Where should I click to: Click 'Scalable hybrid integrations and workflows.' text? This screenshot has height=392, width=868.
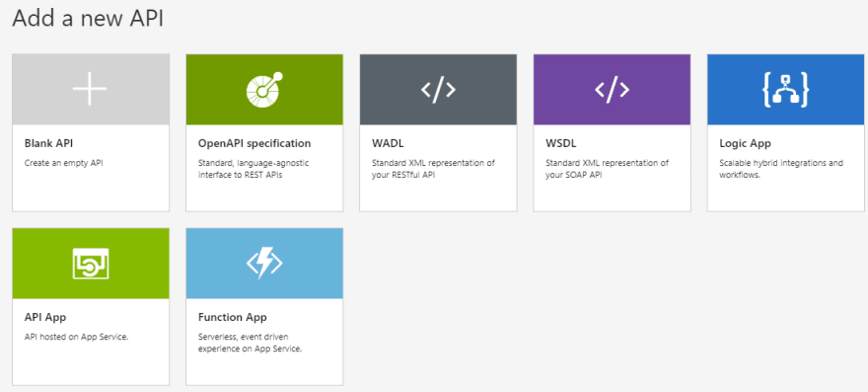click(x=781, y=169)
